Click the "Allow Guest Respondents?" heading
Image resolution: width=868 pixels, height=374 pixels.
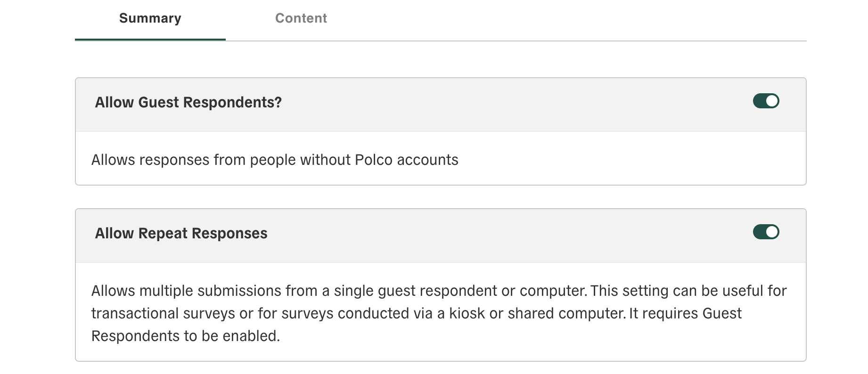point(188,102)
